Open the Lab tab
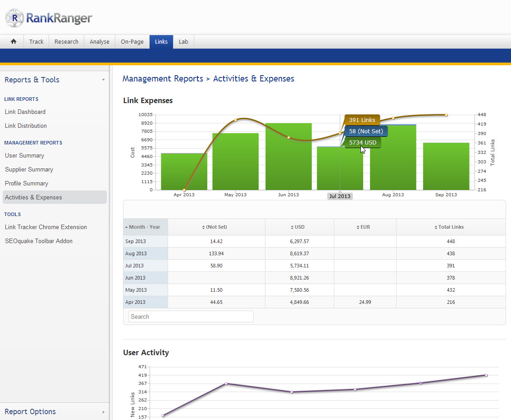Screen dimensions: 511x420 point(183,41)
